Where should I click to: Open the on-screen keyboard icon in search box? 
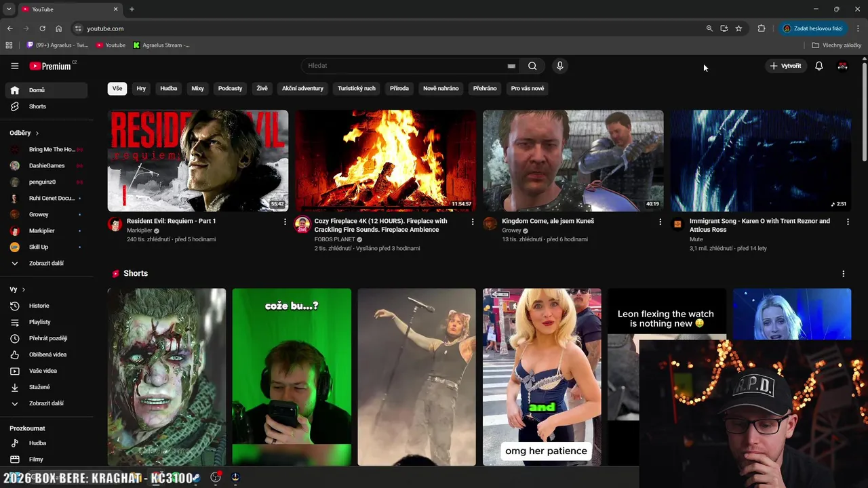(x=511, y=66)
